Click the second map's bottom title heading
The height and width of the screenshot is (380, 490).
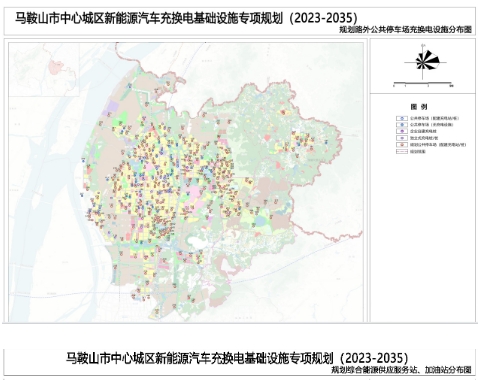click(237, 358)
